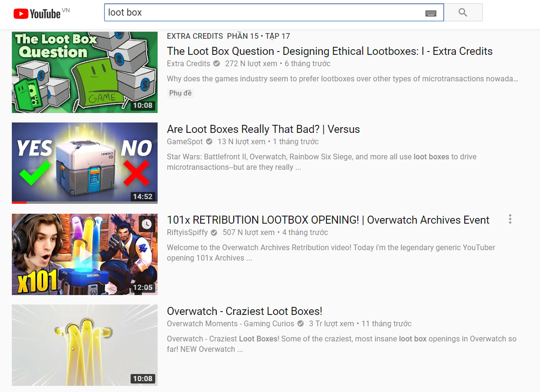
Task: Visit the Extra Credits channel link
Action: [188, 64]
